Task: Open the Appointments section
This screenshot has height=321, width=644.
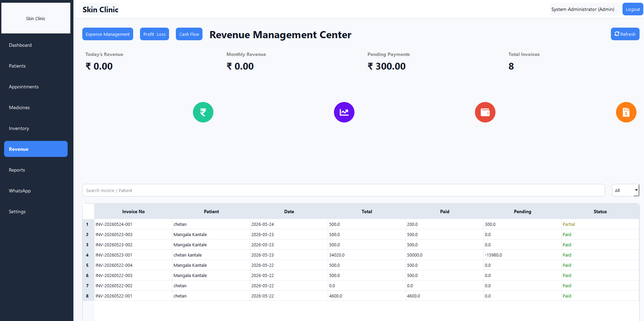Action: coord(36,87)
